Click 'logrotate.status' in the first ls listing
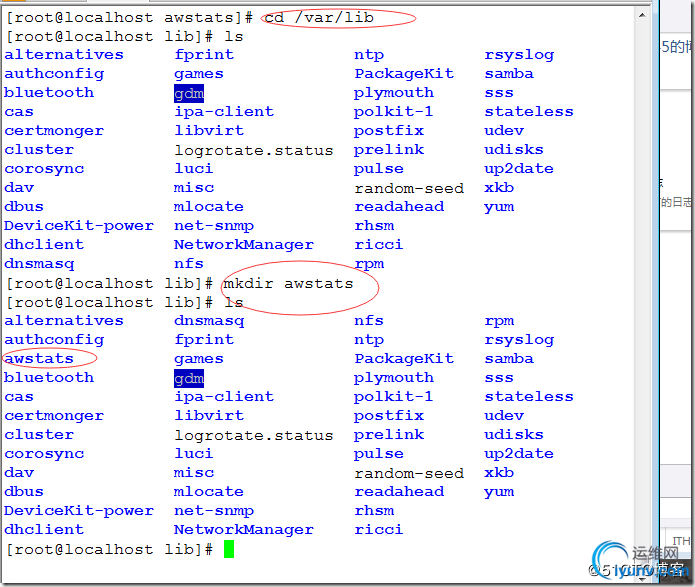This screenshot has height=587, width=695. (254, 150)
